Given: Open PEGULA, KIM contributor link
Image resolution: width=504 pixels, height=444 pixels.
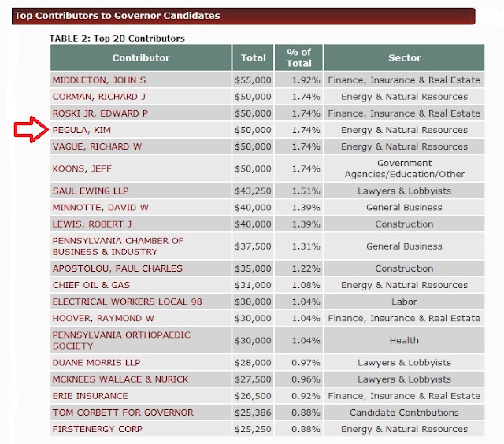Looking at the screenshot, I should pos(82,130).
